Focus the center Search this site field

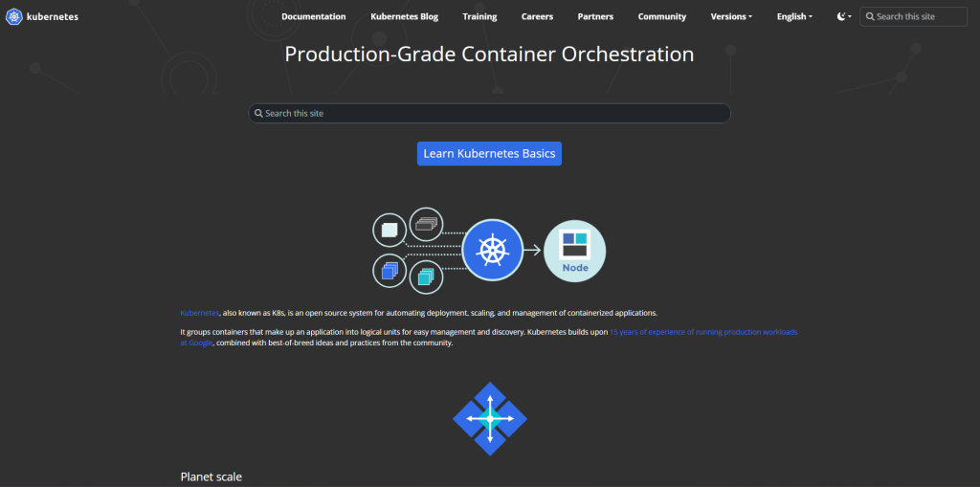click(x=489, y=113)
